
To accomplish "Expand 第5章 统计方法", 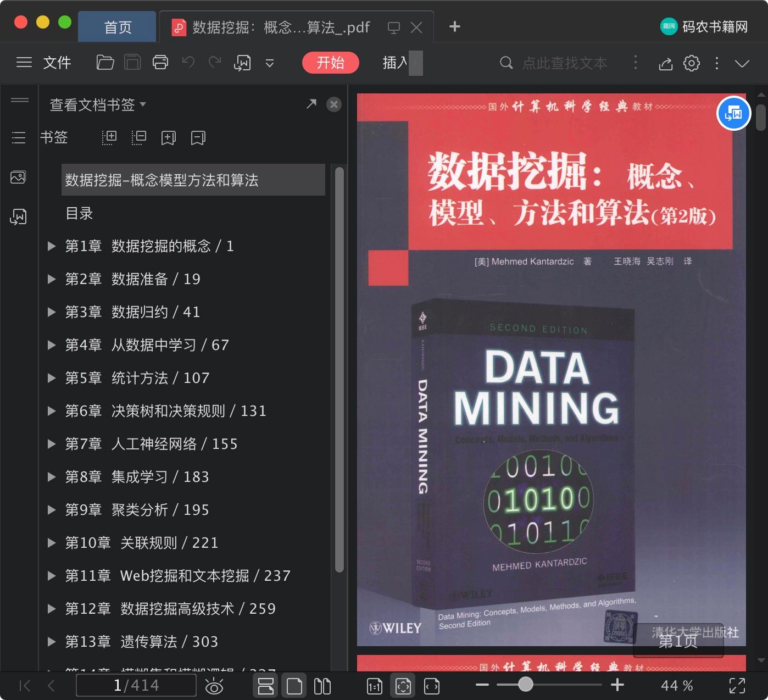I will click(52, 378).
